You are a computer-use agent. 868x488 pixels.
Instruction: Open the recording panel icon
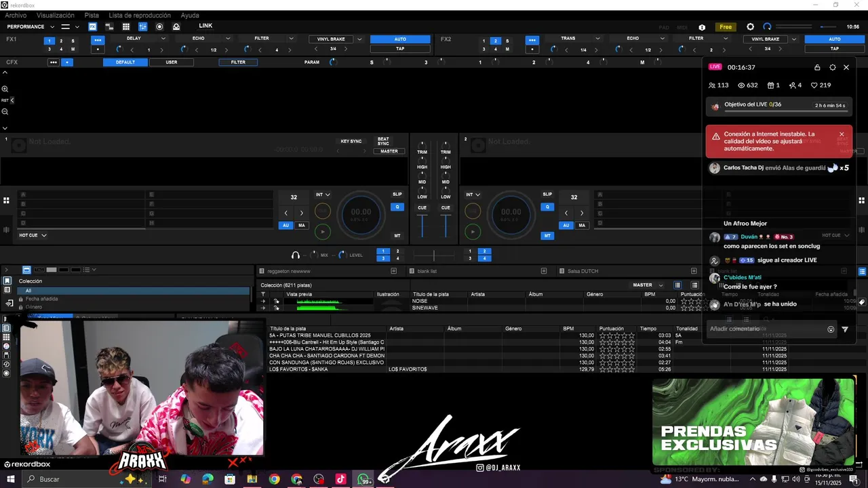(x=159, y=26)
